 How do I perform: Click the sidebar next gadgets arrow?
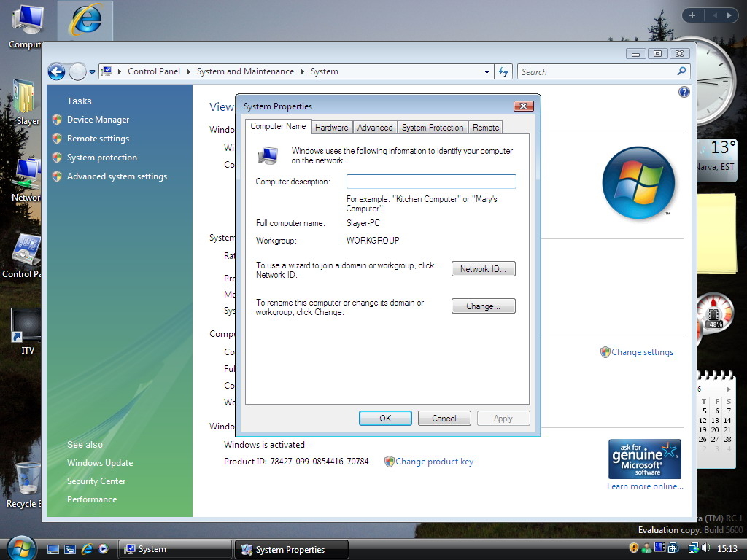click(x=729, y=15)
